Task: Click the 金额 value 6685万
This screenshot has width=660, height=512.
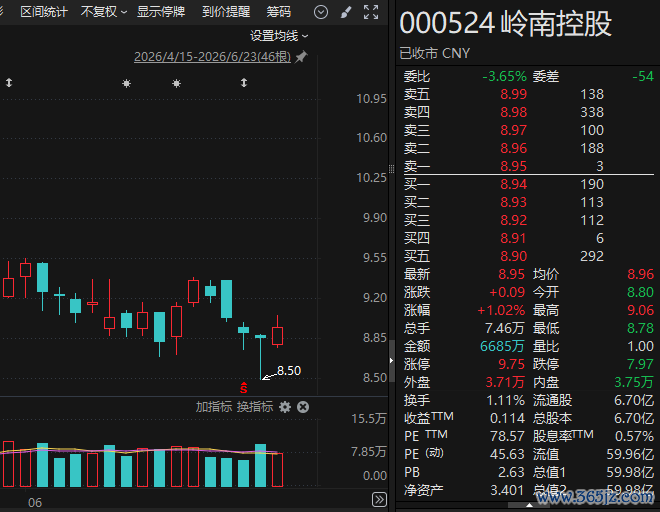Action: (x=502, y=346)
